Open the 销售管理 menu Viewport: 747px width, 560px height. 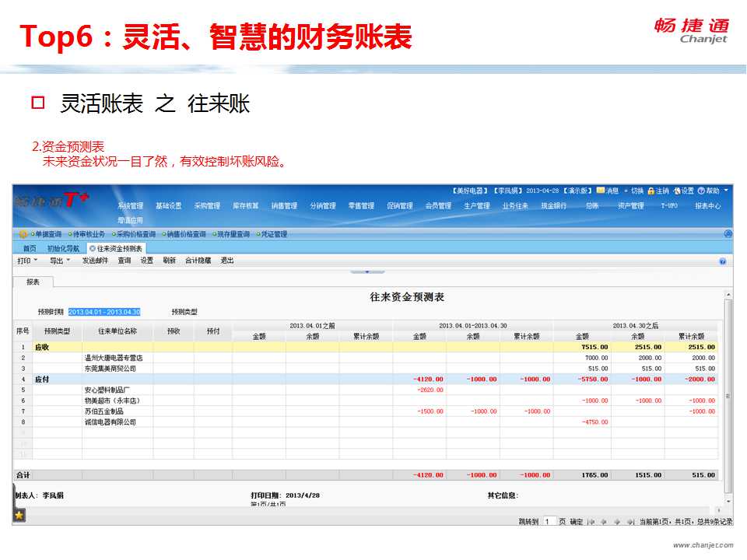click(x=284, y=206)
